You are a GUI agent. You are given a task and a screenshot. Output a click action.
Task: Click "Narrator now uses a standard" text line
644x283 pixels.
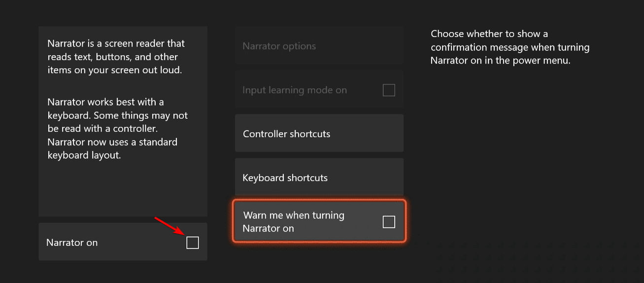(112, 142)
